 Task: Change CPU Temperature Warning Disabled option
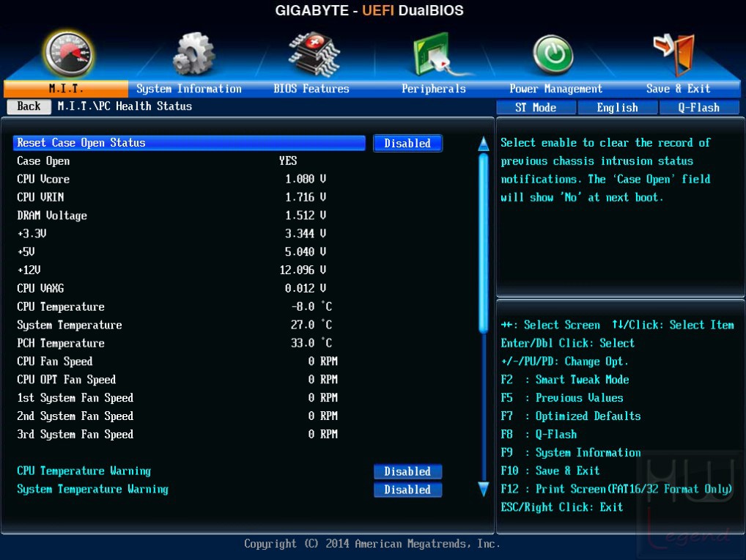tap(407, 471)
